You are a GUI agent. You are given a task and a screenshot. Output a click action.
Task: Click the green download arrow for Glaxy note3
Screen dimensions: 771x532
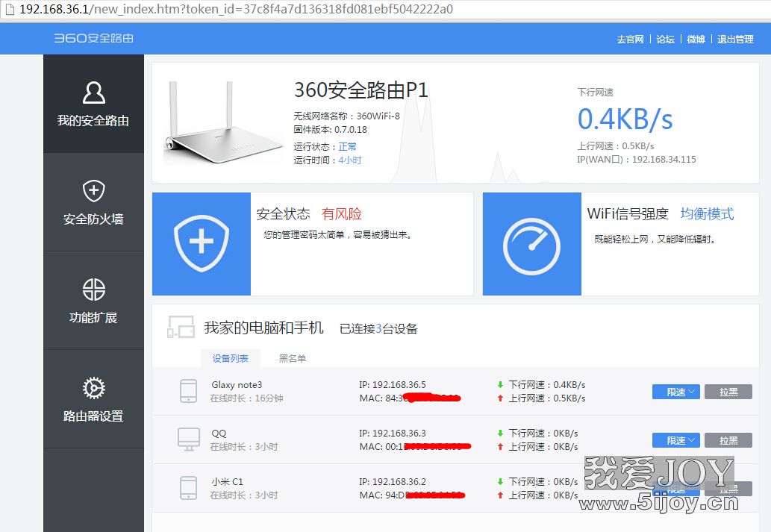pos(500,384)
